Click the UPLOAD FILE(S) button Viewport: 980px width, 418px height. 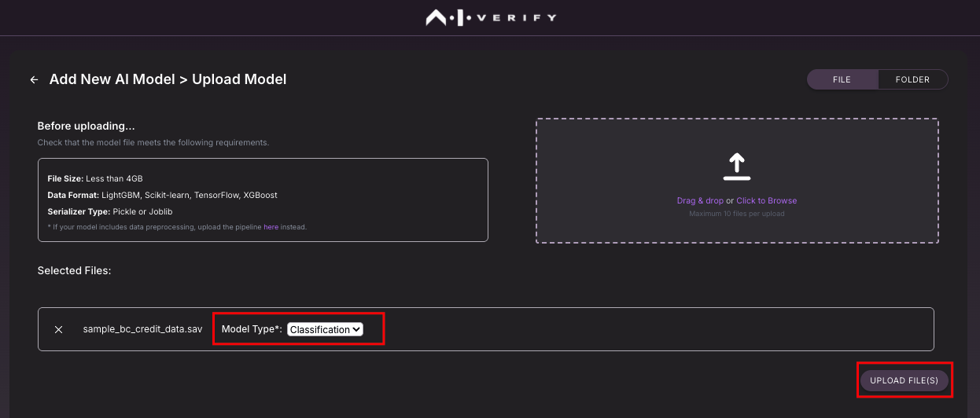pos(904,380)
